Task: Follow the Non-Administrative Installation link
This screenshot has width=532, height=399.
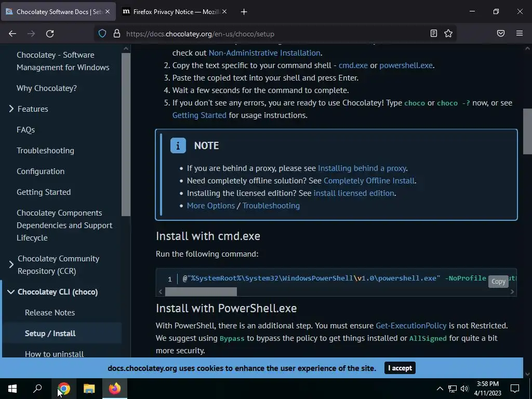Action: click(264, 53)
